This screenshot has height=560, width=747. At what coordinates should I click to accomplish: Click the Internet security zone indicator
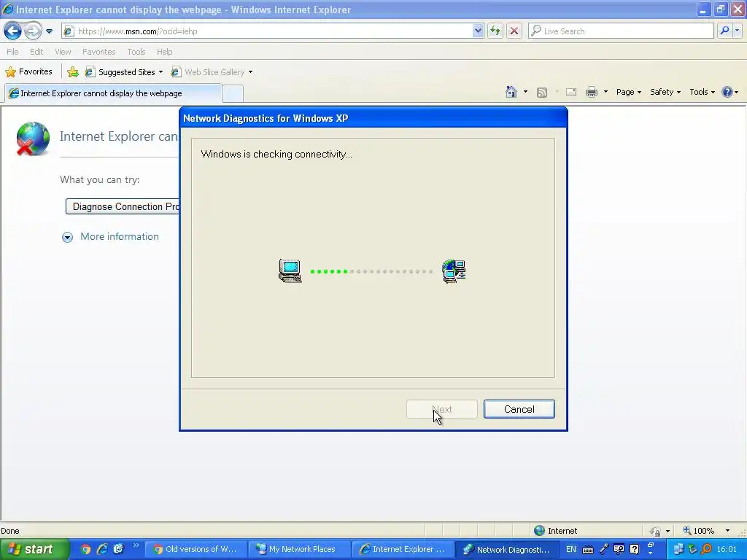(555, 531)
